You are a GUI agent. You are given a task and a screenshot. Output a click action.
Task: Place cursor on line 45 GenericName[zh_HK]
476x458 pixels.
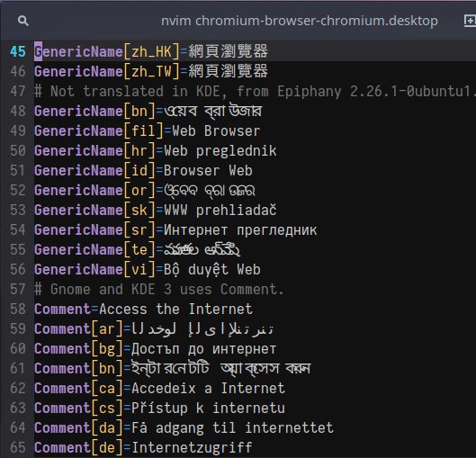point(151,51)
